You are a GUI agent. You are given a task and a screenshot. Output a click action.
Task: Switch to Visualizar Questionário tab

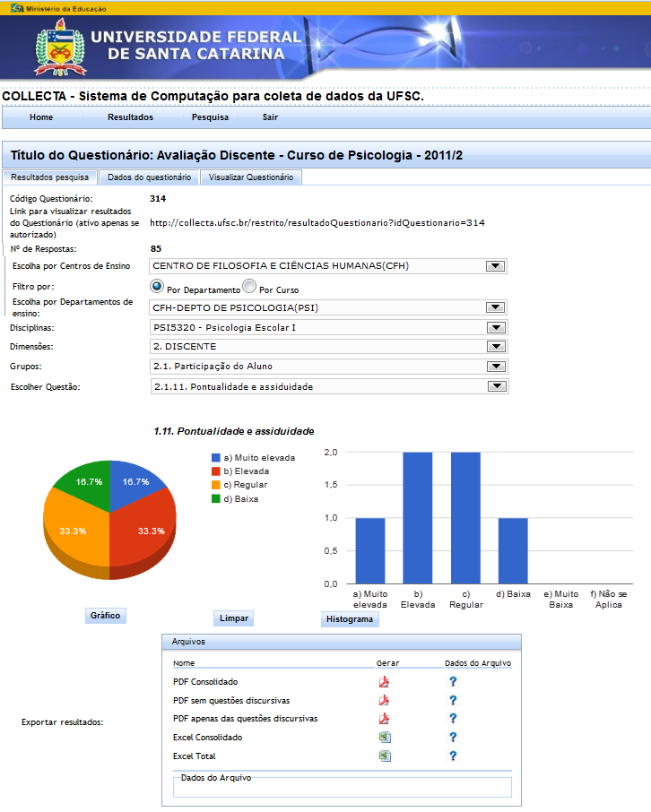tap(251, 177)
